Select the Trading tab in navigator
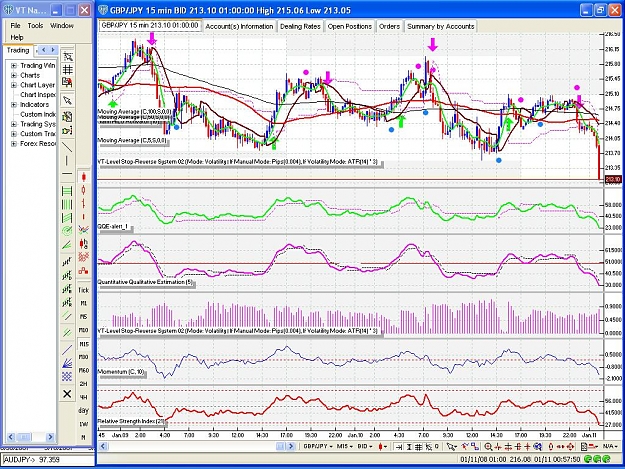Image resolution: width=625 pixels, height=469 pixels. tap(18, 51)
